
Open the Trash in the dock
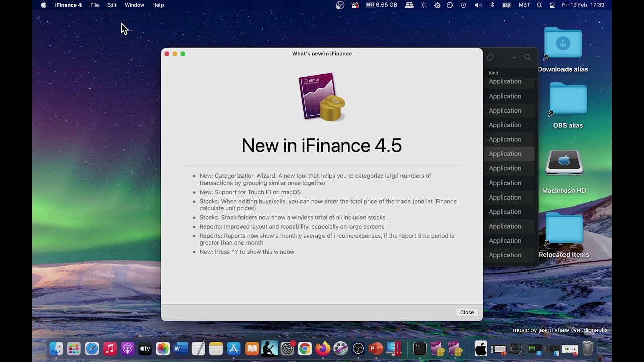tap(588, 348)
